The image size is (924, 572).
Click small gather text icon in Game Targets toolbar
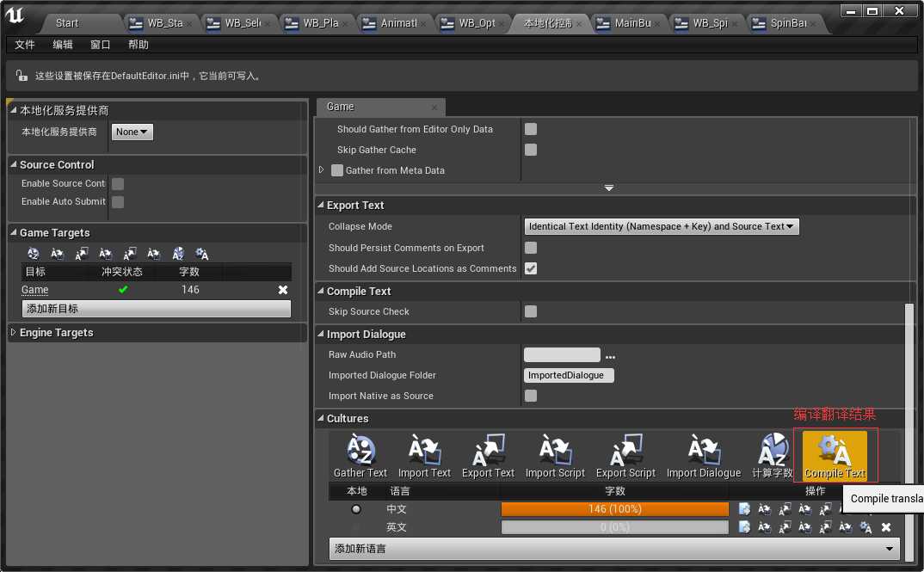33,254
